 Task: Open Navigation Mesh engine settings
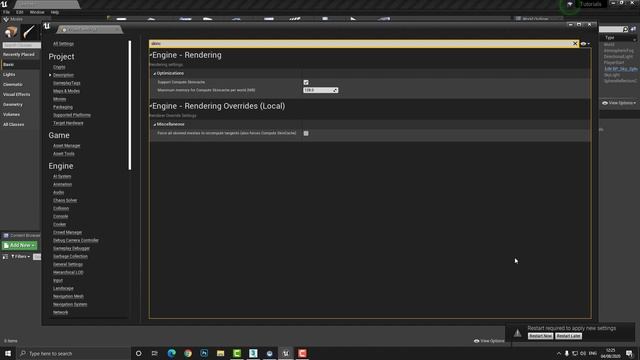coord(68,296)
